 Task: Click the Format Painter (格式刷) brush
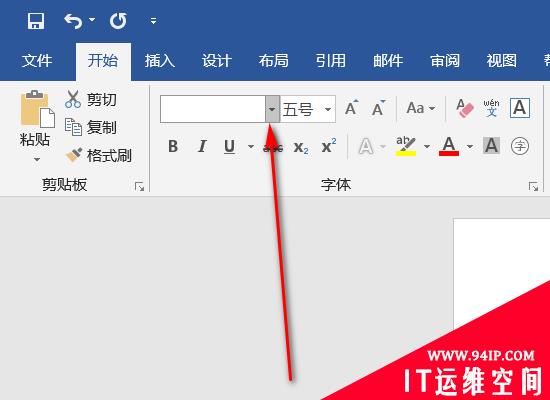[74, 155]
